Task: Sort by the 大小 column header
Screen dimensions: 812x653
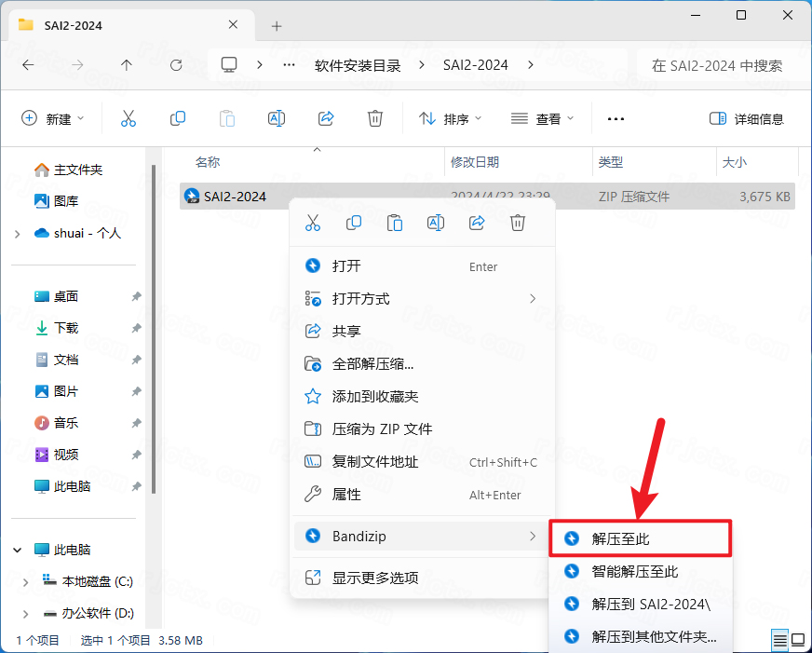Action: point(735,162)
